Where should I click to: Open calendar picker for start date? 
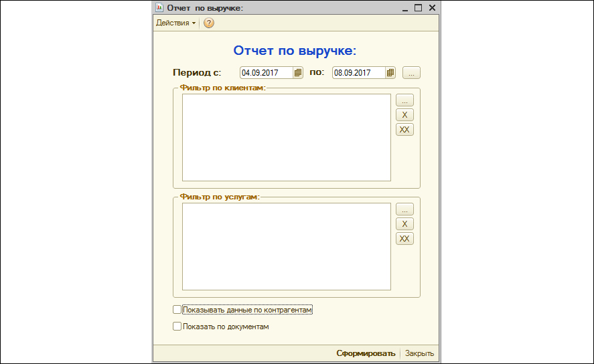tap(299, 72)
